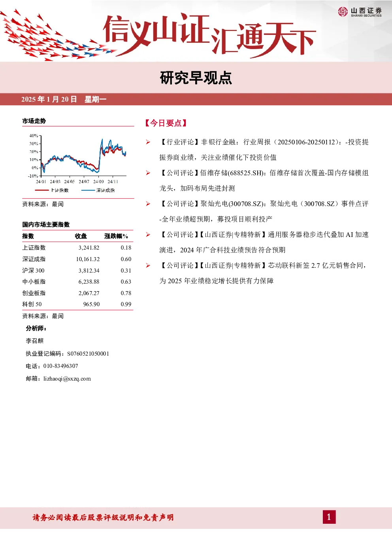Image resolution: width=392 pixels, height=555 pixels.
Task: Click the arrow bullet beside 聚灿光电
Action: click(x=148, y=204)
